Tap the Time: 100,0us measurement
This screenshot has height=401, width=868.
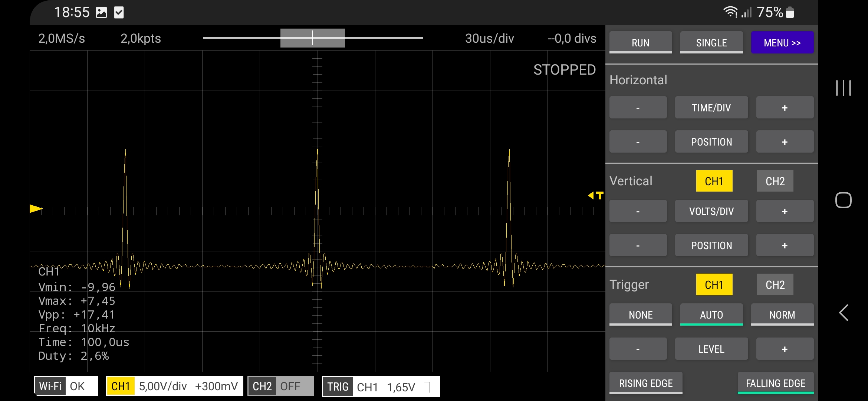(x=83, y=342)
